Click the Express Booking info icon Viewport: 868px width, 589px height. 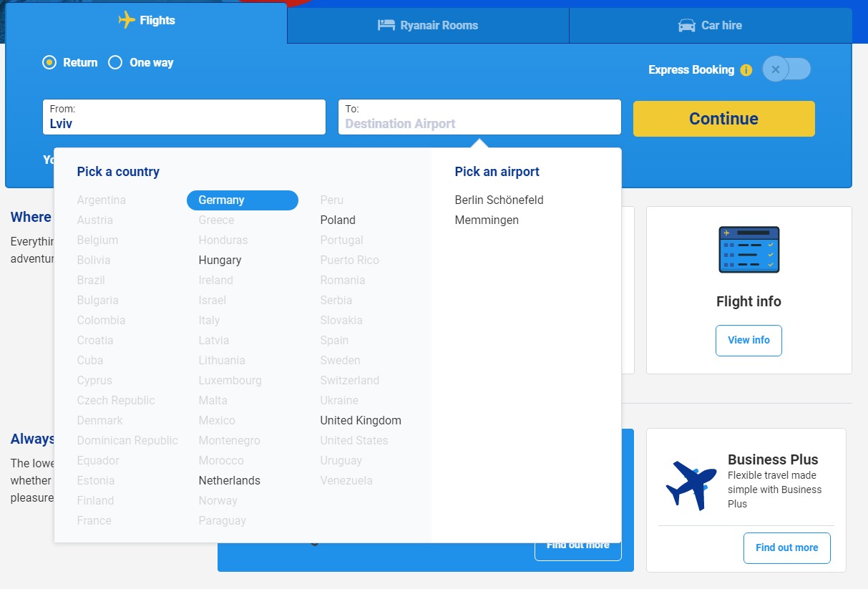click(746, 70)
